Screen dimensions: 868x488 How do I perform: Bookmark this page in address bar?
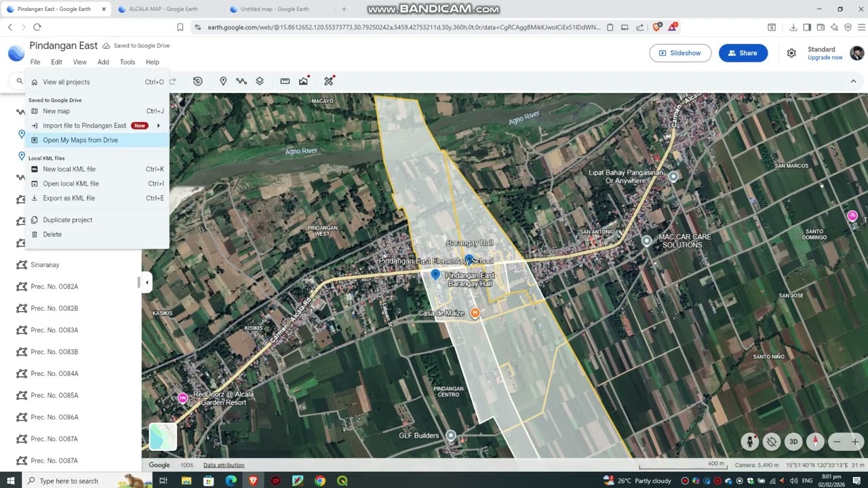click(180, 27)
